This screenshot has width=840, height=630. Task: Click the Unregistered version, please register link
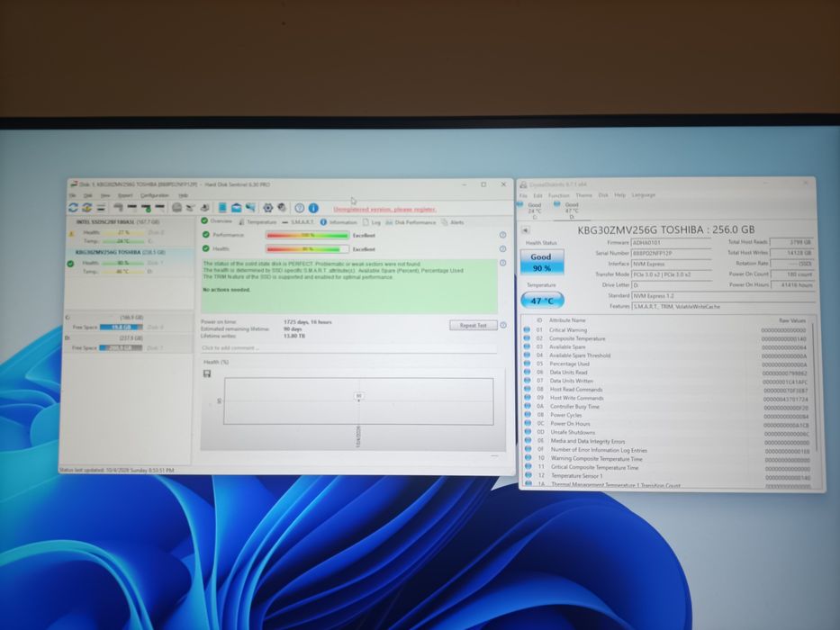pyautogui.click(x=384, y=209)
